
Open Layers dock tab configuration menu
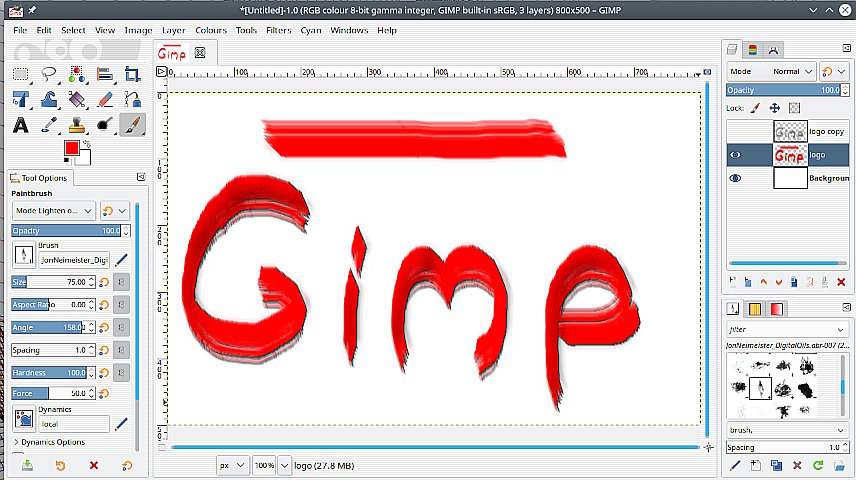846,48
